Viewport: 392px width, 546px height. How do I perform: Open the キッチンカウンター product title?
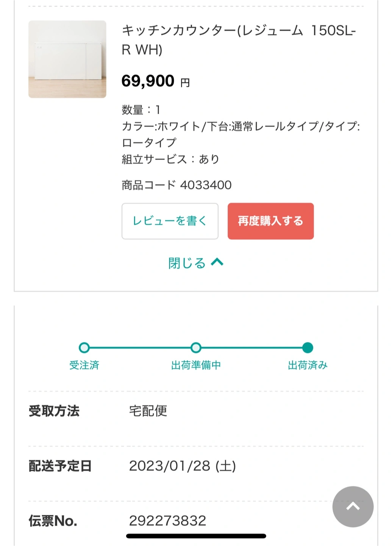click(x=239, y=40)
